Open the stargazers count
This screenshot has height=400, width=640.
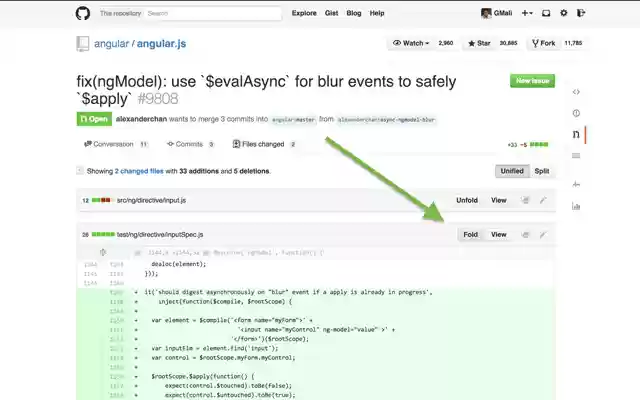(508, 43)
